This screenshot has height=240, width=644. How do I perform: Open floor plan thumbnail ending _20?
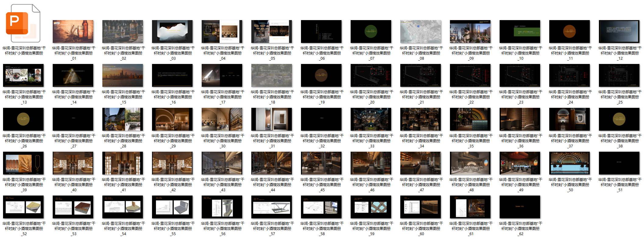pos(371,76)
